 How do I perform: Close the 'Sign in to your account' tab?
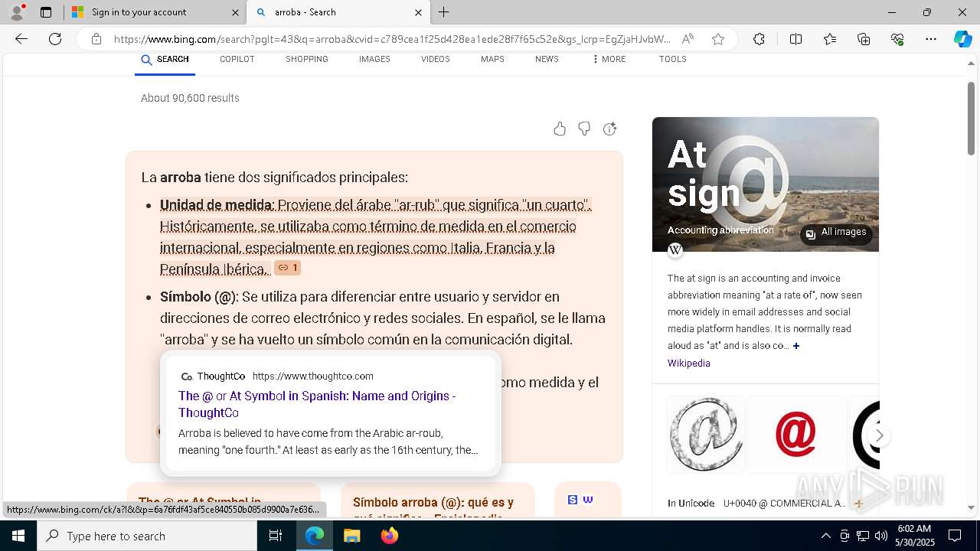pos(235,12)
